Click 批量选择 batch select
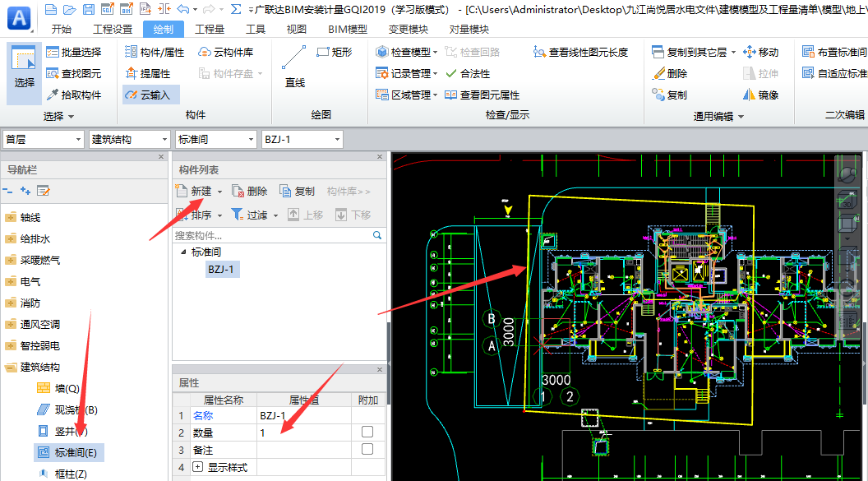This screenshot has height=481, width=868. [x=74, y=52]
